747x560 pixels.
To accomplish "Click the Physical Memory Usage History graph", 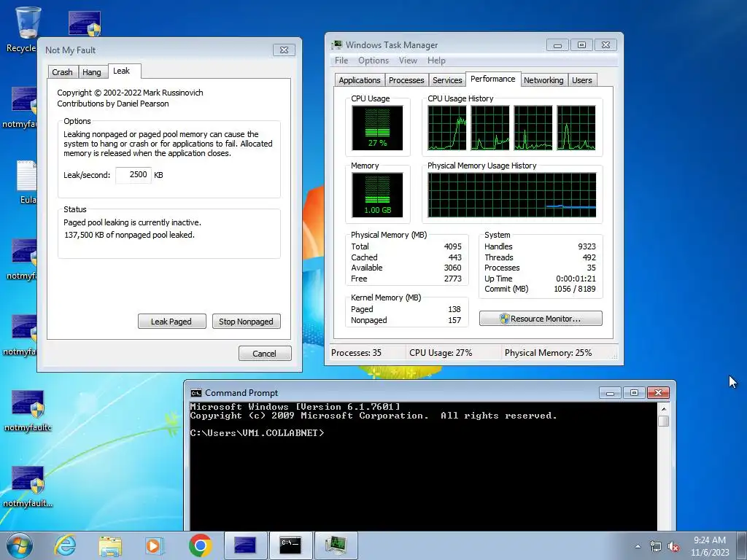I will 511,195.
